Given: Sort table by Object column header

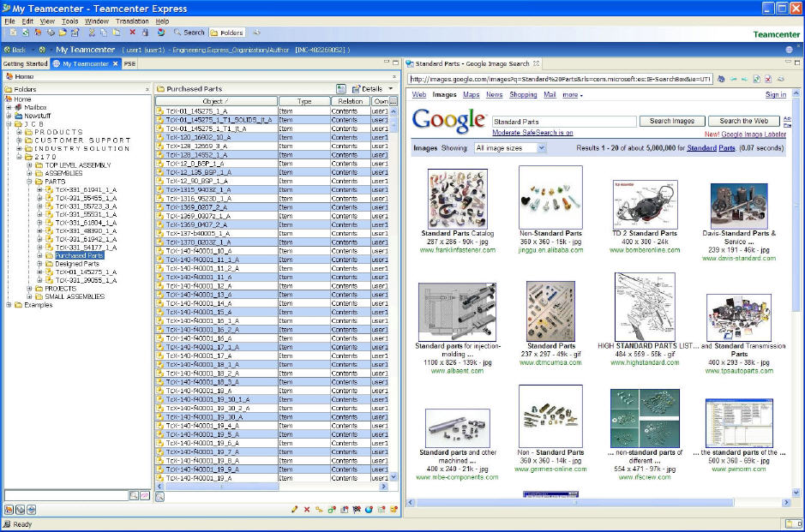Looking at the screenshot, I should click(216, 101).
